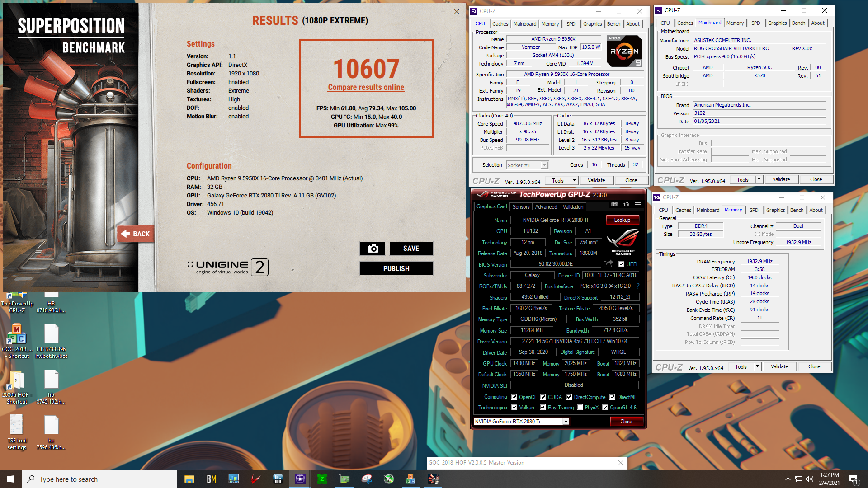Open the notification center

pos(854,479)
